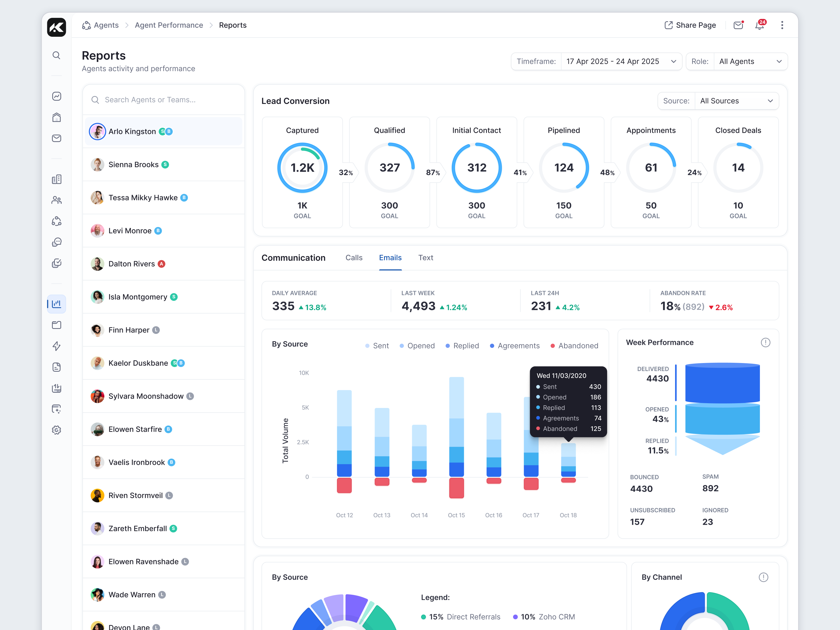Toggle the Sent series in the legend

[377, 345]
